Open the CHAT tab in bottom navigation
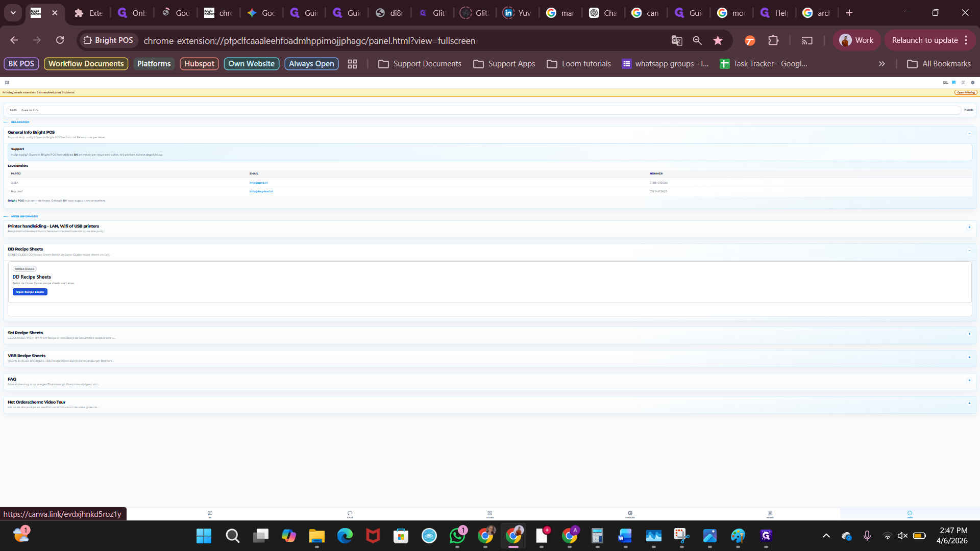980x551 pixels. pyautogui.click(x=350, y=514)
